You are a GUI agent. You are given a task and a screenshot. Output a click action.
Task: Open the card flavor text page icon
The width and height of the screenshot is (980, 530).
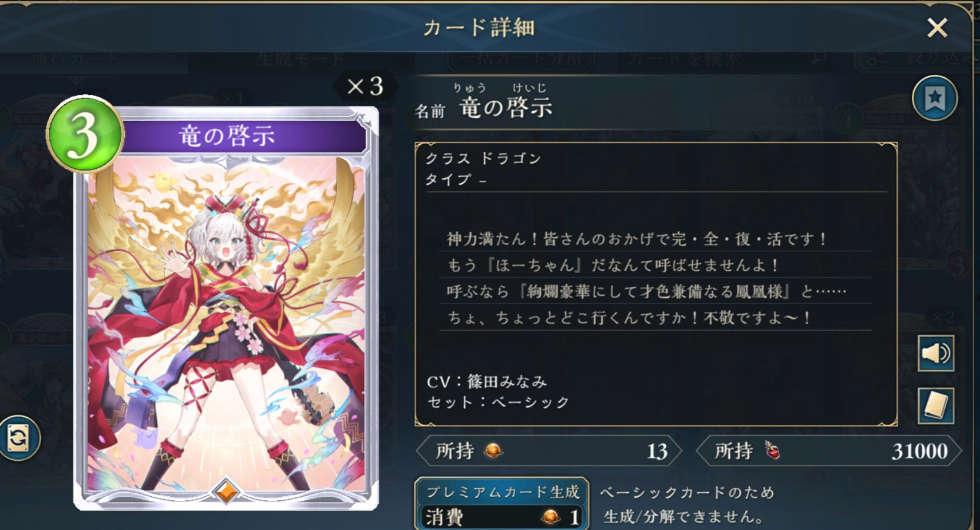[935, 406]
